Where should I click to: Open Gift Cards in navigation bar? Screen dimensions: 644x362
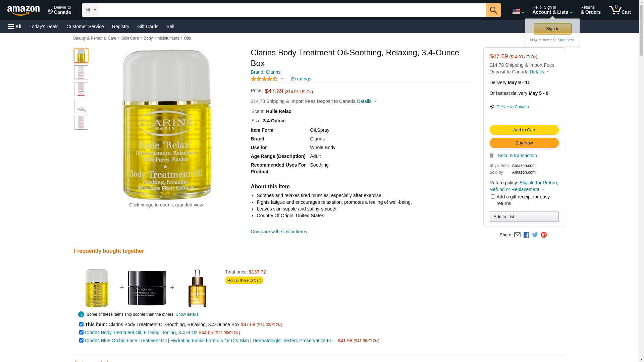[148, 26]
